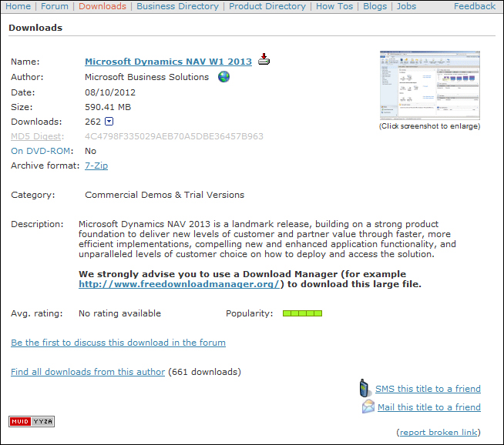This screenshot has height=445, width=504.
Task: Click the mobile phone SMS icon
Action: (x=365, y=388)
